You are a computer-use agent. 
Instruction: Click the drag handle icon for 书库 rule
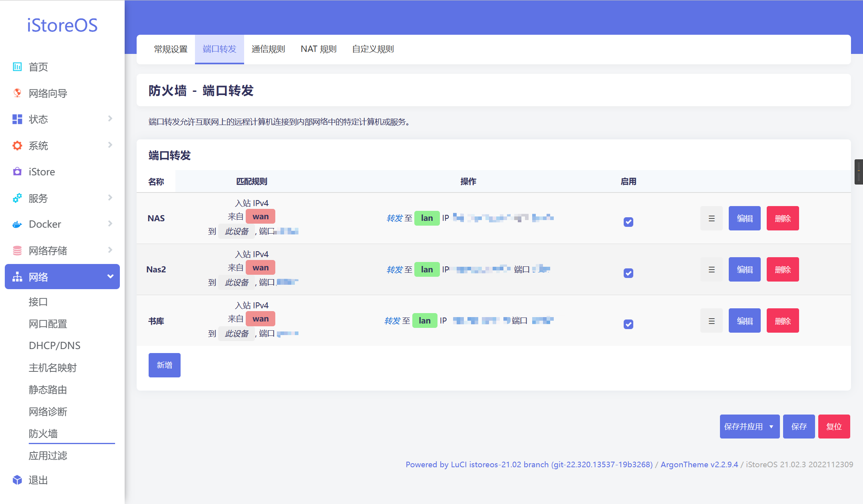712,321
